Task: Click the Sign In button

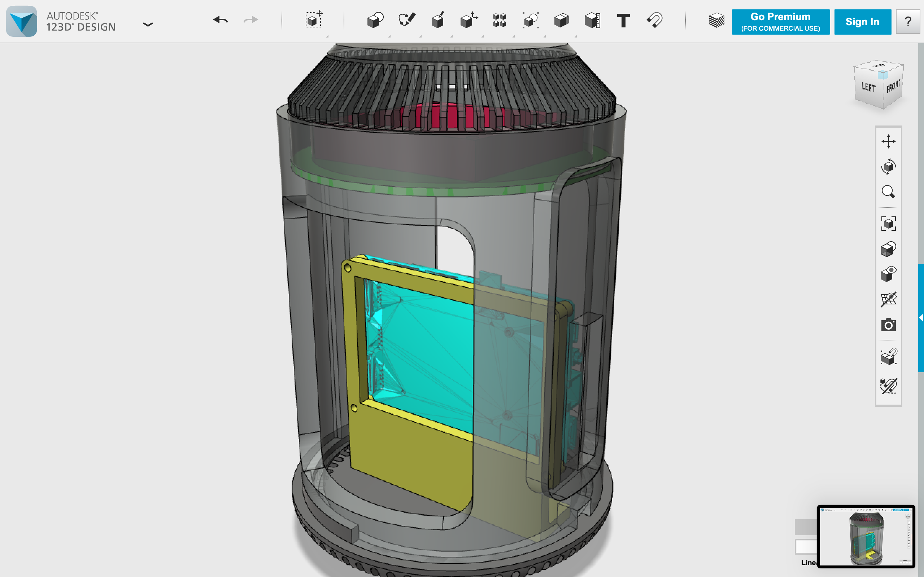Action: tap(863, 22)
